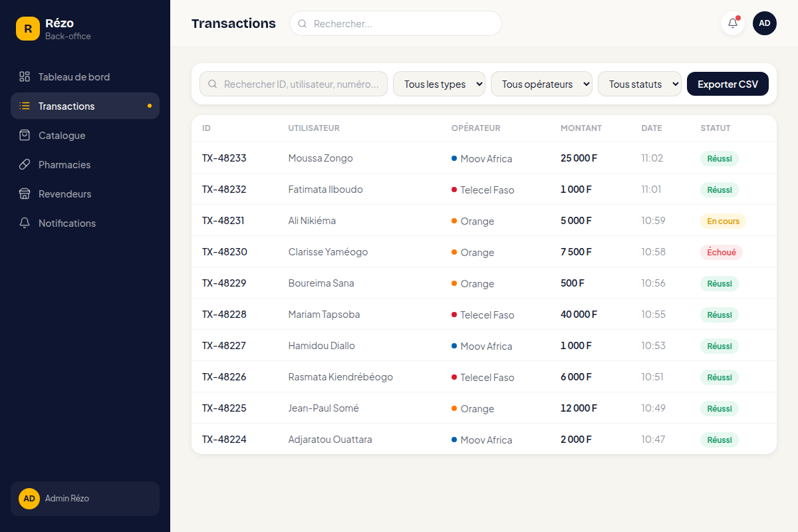The width and height of the screenshot is (798, 532).
Task: Click the Admin Rézo profile card
Action: point(85,499)
